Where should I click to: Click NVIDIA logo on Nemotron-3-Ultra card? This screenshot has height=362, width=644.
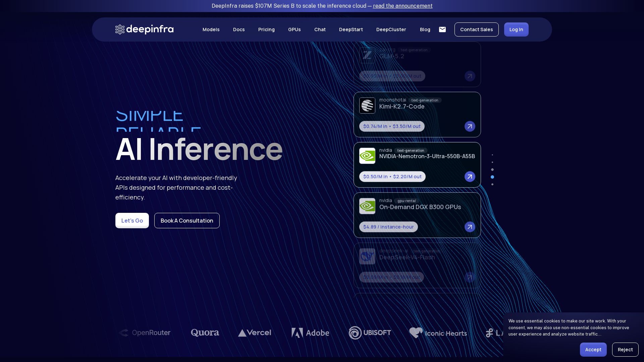coord(367,156)
